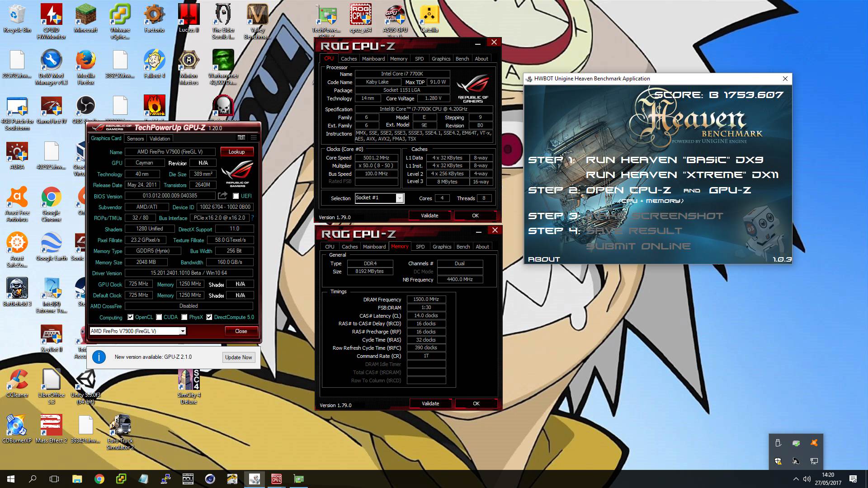Open SimCity 4 Deluxe desktop icon
The width and height of the screenshot is (868, 488).
[189, 386]
